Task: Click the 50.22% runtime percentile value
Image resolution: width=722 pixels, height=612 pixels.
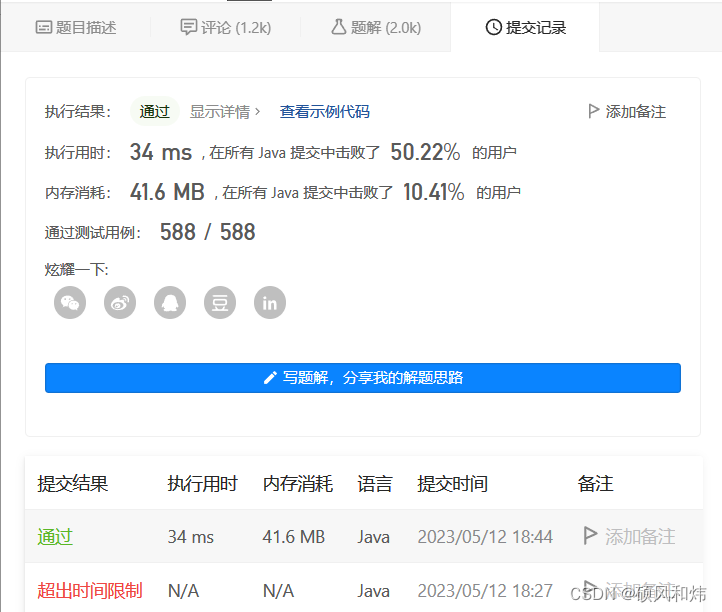Action: click(425, 152)
